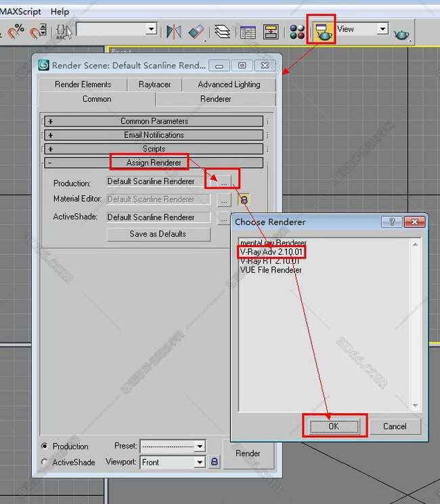Switch to the Common tab

click(x=97, y=99)
